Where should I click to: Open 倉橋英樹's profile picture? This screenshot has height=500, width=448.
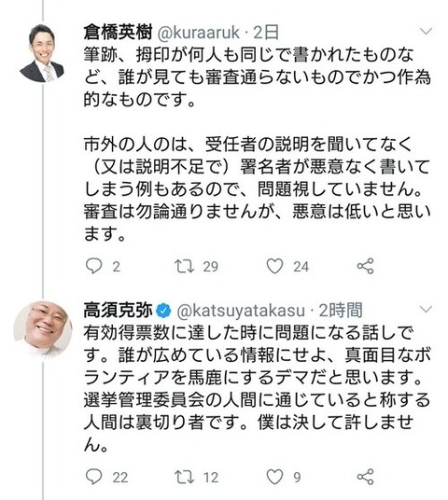(x=42, y=52)
